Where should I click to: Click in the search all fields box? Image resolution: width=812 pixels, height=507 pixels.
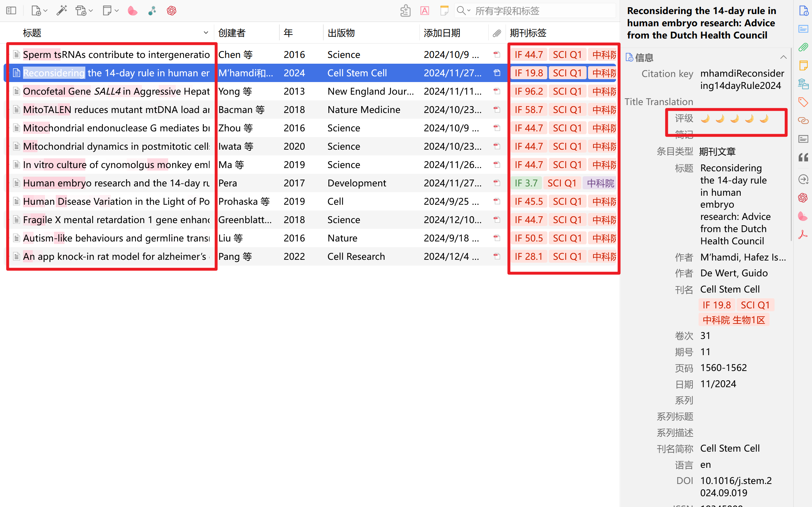coord(540,11)
